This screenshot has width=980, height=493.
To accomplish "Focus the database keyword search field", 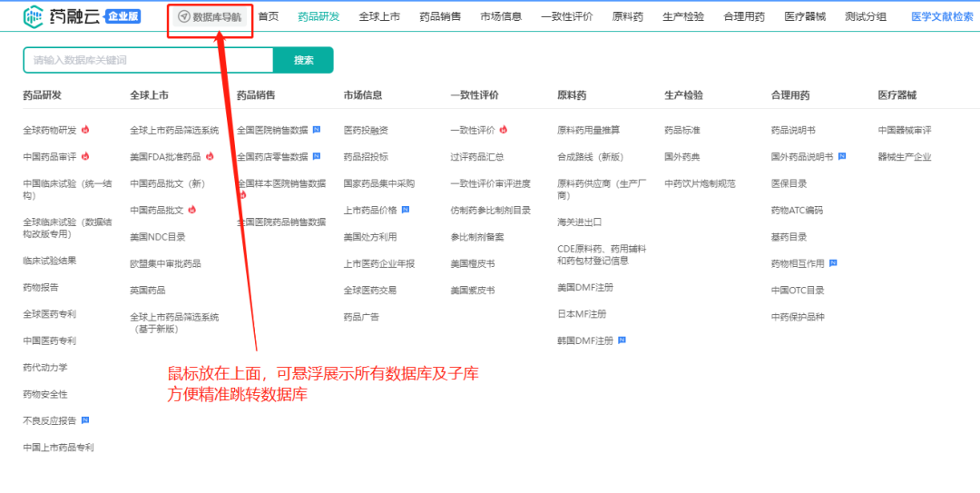I will pos(149,60).
